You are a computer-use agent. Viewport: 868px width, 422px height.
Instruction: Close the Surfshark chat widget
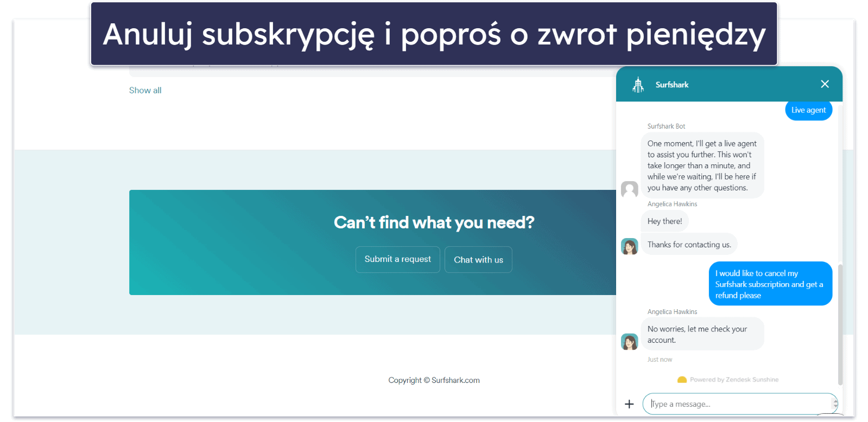825,84
